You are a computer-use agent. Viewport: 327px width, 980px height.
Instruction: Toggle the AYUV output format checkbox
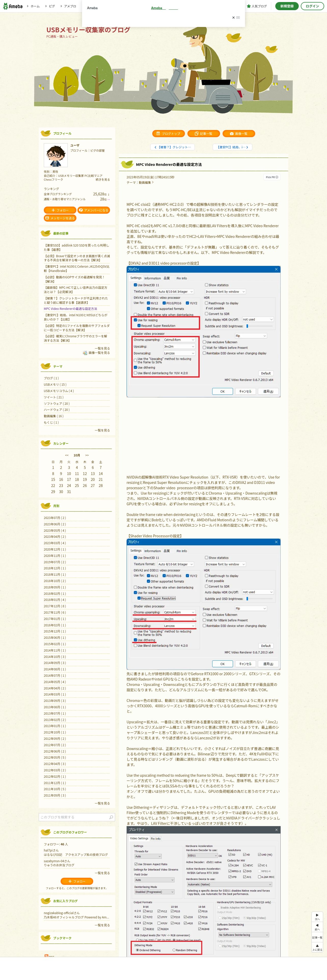point(159,923)
